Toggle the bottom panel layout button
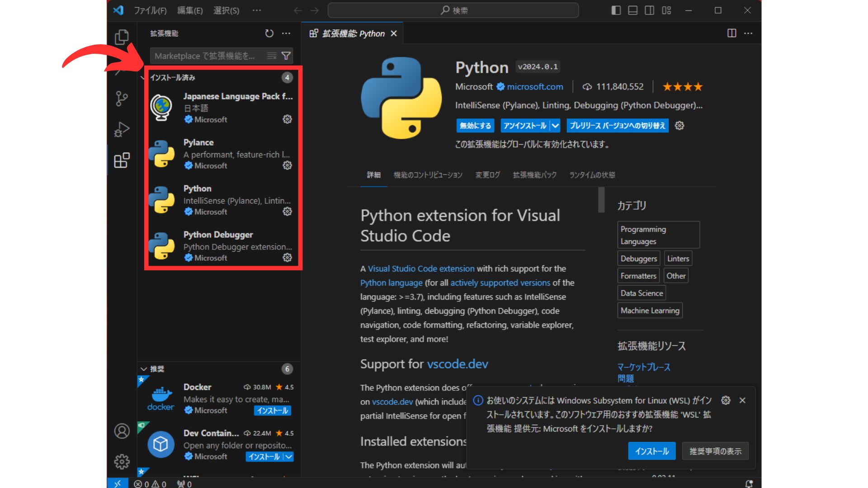This screenshot has width=868, height=488. [632, 10]
